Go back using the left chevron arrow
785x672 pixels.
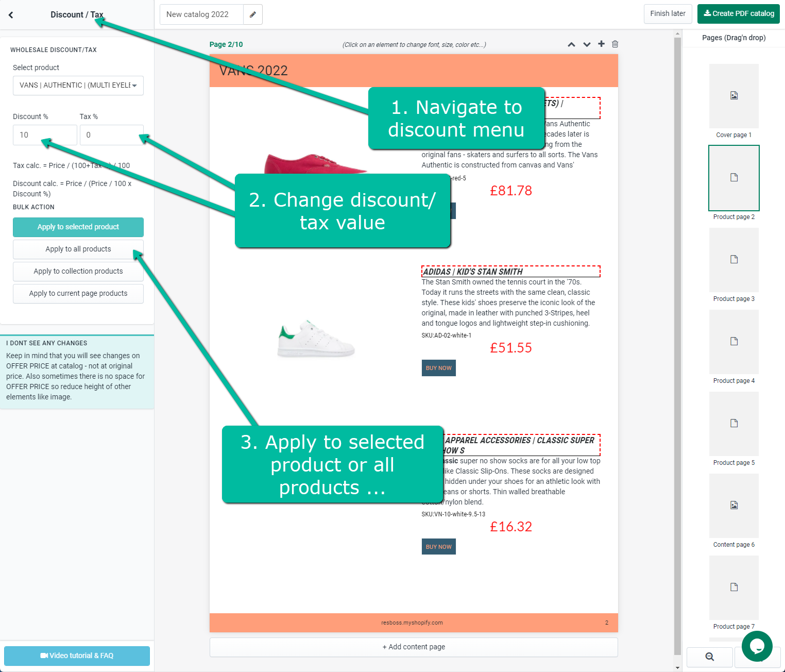click(11, 15)
